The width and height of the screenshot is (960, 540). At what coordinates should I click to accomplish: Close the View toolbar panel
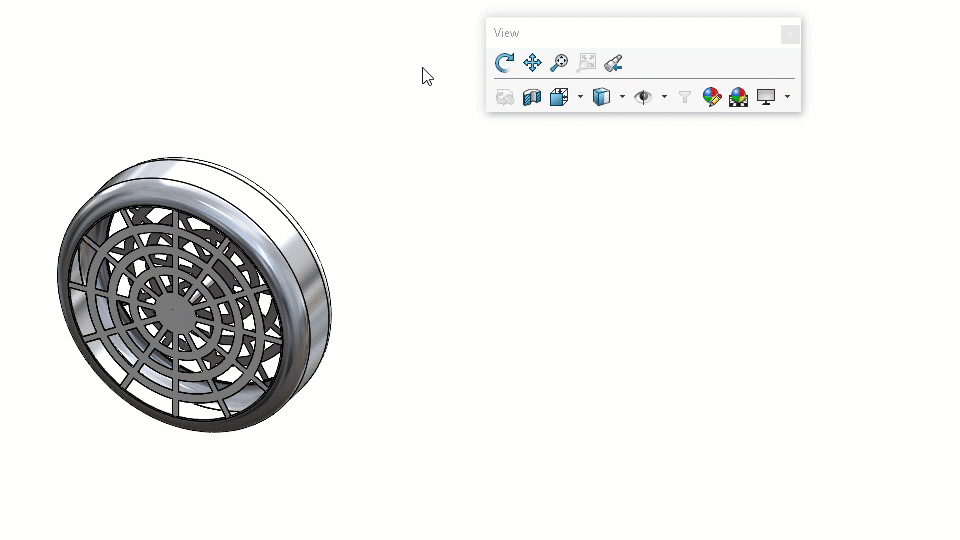point(790,34)
